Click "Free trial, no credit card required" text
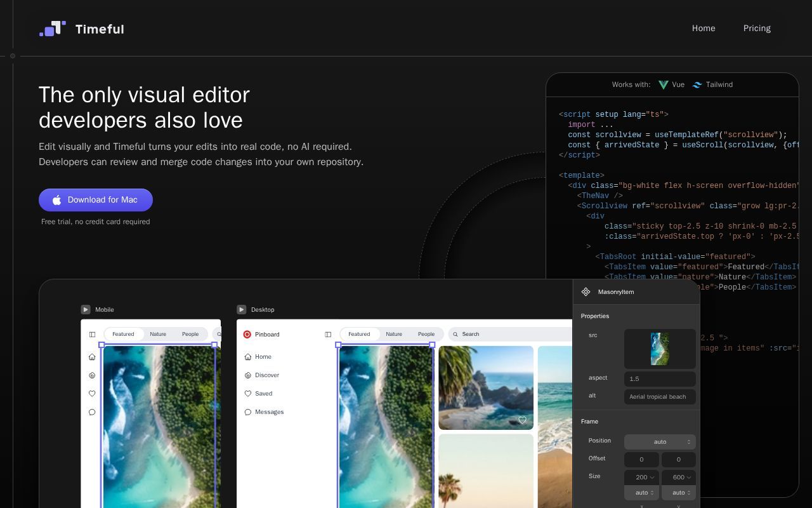 pos(96,222)
